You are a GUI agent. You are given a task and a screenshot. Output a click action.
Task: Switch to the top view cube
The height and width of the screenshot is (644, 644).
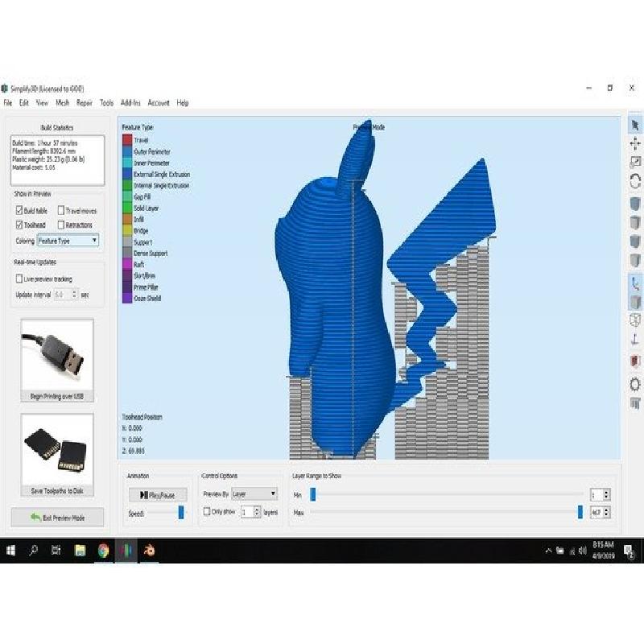[x=635, y=223]
